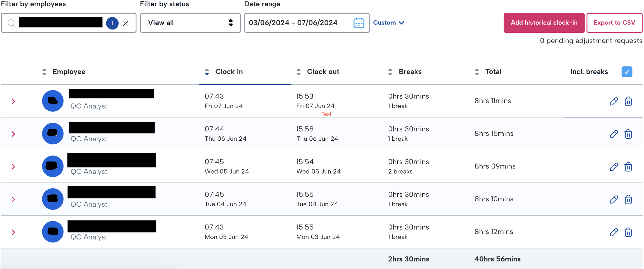Expand the Fri 07 Jun row
This screenshot has height=269, width=644.
coord(13,101)
